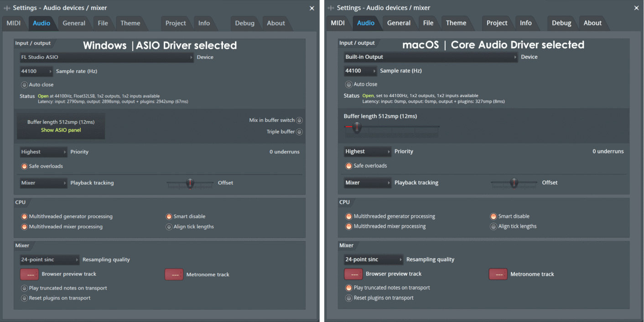Open Metronome track selector in macOS panel
Image resolution: width=644 pixels, height=322 pixels.
(498, 274)
